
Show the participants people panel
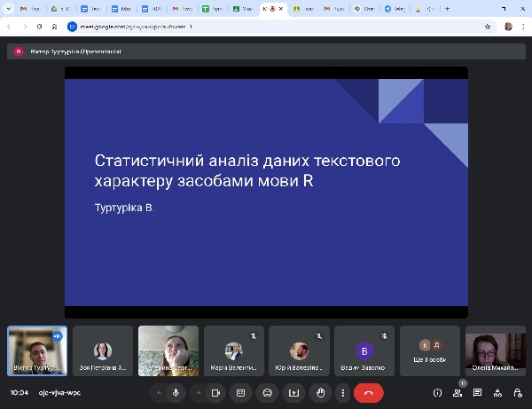(458, 392)
